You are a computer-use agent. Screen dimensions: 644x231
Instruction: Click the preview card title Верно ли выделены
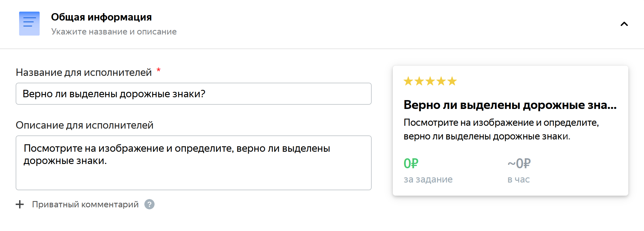(x=510, y=105)
